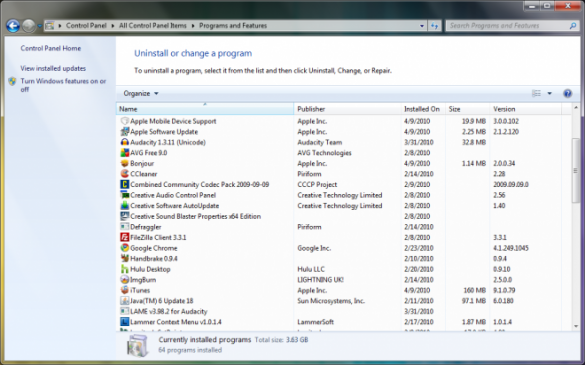Click Programs and Features breadcrumb
This screenshot has height=365, width=585.
[233, 26]
